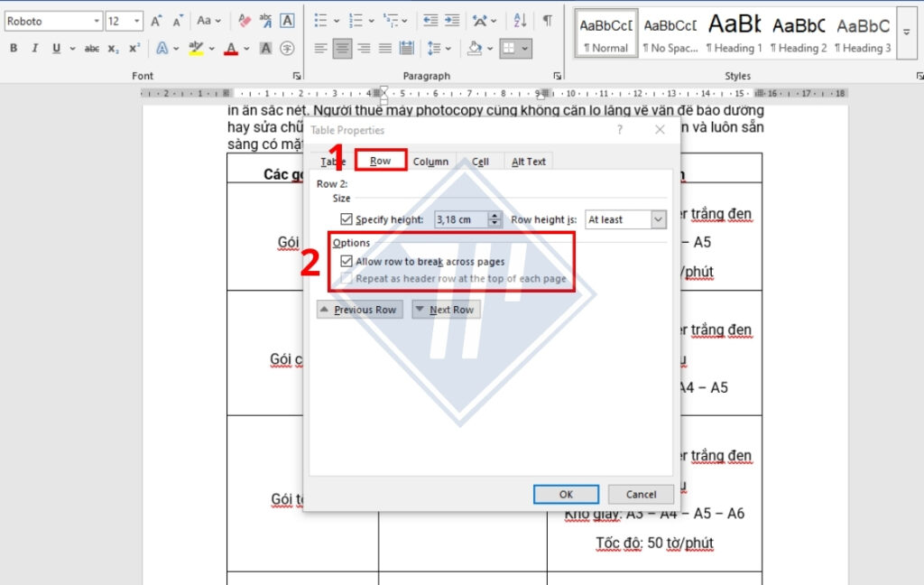
Task: Click the Phonetic Guide icon
Action: click(x=266, y=22)
